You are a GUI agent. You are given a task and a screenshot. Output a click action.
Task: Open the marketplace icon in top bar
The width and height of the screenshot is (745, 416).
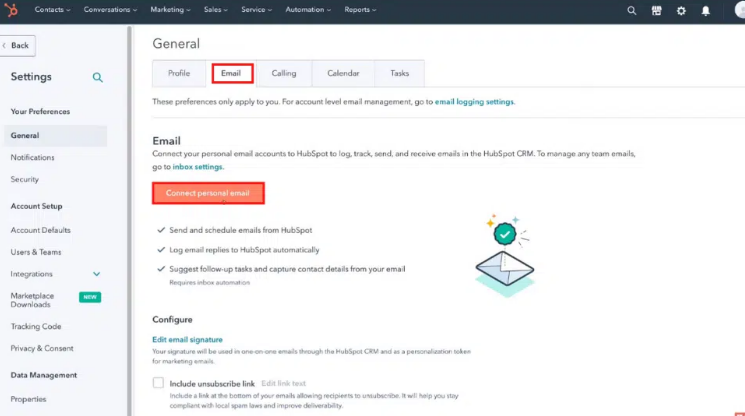point(656,10)
